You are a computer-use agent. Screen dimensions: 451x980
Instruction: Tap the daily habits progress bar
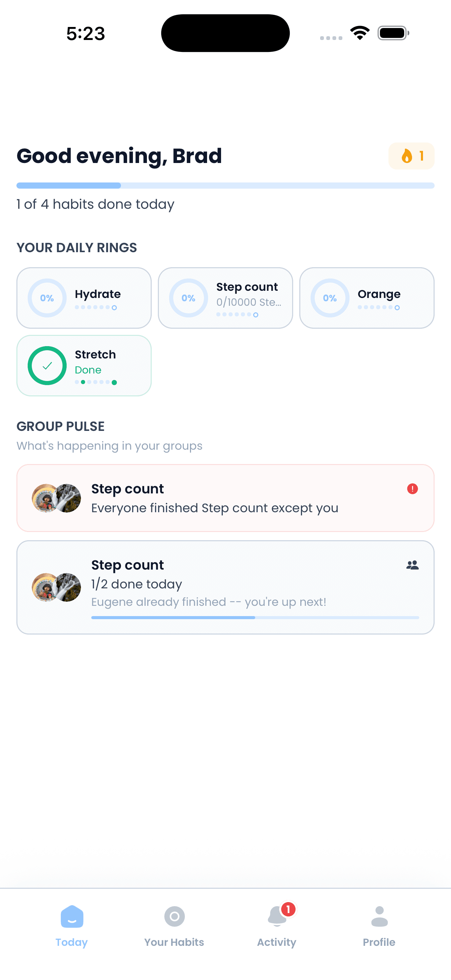click(x=225, y=186)
